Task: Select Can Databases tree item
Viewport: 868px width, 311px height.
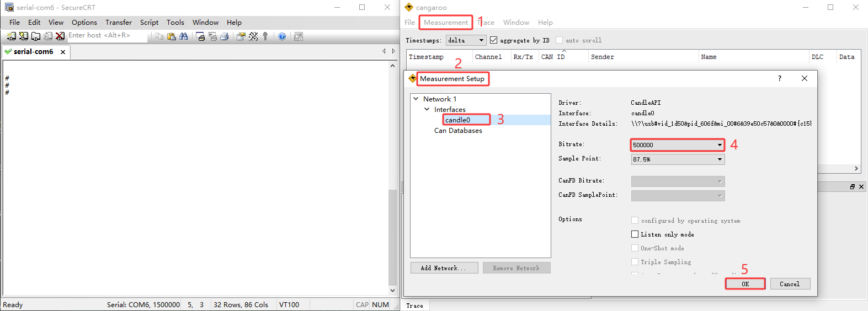Action: [x=458, y=131]
